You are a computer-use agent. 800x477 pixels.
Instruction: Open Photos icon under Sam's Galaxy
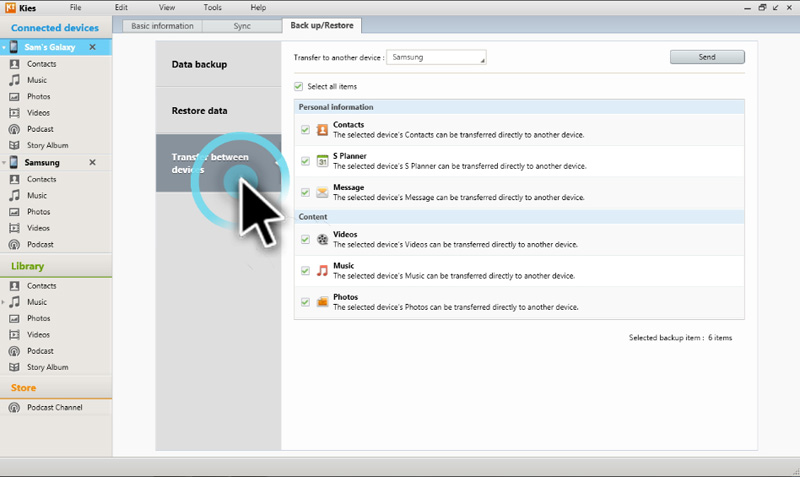click(14, 96)
